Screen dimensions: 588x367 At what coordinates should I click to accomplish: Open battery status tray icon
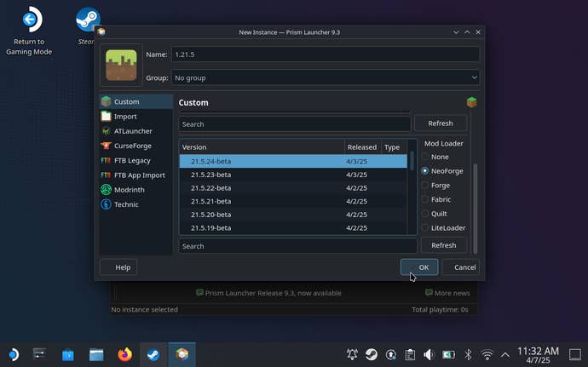pos(448,354)
